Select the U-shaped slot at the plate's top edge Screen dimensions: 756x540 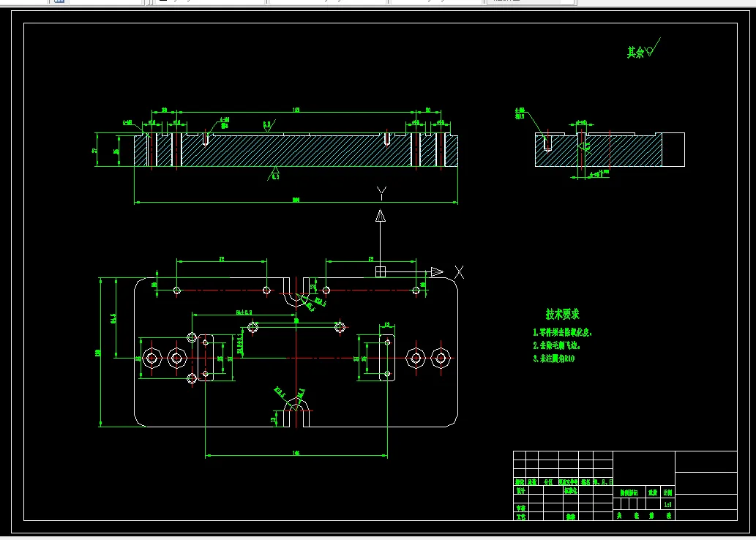[x=296, y=292]
